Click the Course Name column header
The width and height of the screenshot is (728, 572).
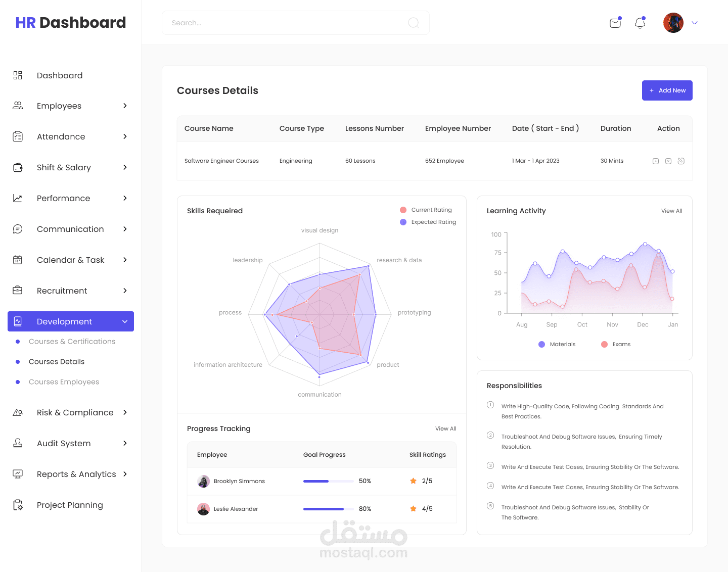click(x=209, y=128)
